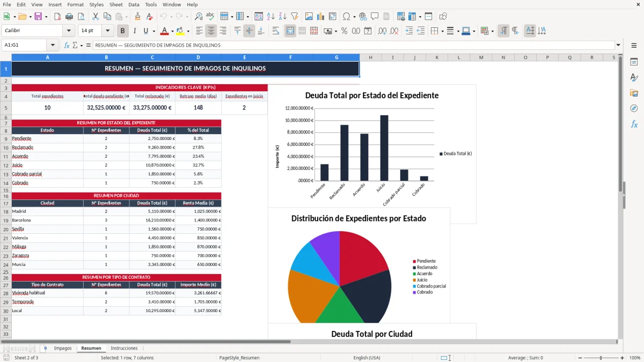Open the sidebar Navigator compass icon
This screenshot has width=644, height=362.
[x=634, y=108]
